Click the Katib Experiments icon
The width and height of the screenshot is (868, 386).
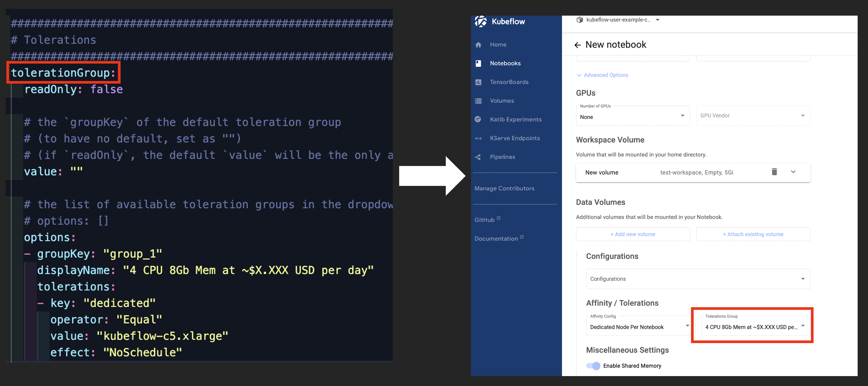coord(478,119)
